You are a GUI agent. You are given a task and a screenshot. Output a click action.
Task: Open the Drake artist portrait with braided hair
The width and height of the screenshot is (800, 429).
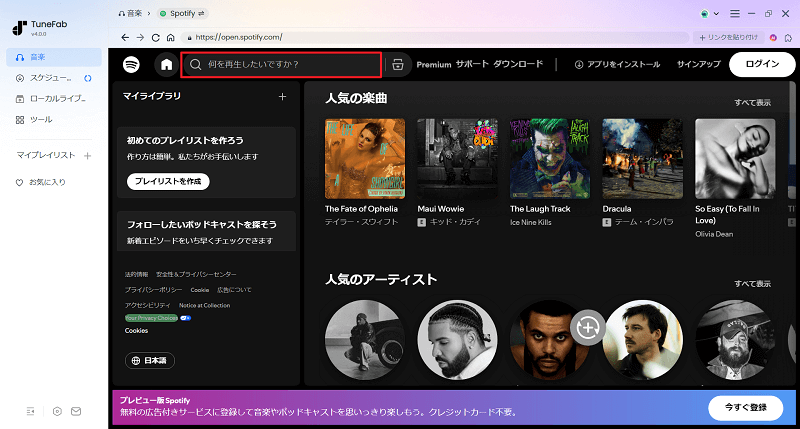click(457, 340)
